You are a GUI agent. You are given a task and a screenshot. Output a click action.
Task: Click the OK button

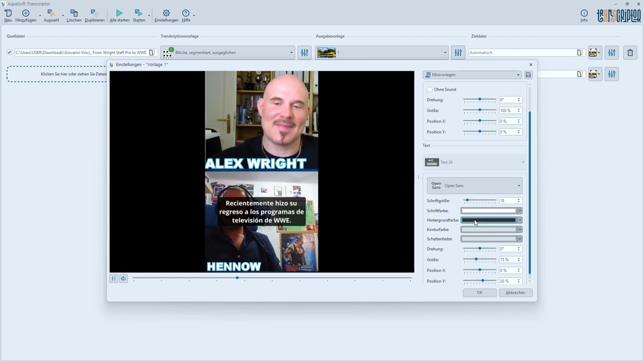479,293
